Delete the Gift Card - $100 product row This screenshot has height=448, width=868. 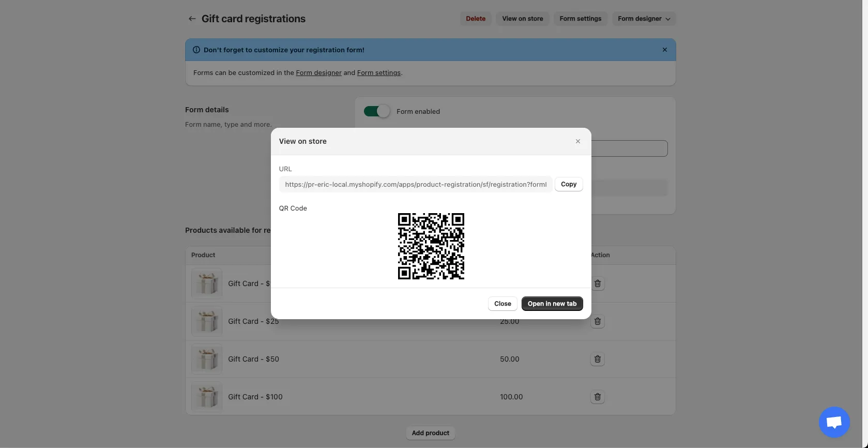point(598,397)
